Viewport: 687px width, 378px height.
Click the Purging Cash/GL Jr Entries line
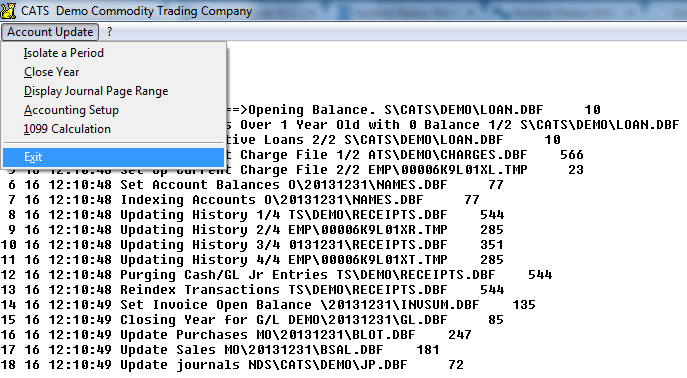tap(276, 275)
